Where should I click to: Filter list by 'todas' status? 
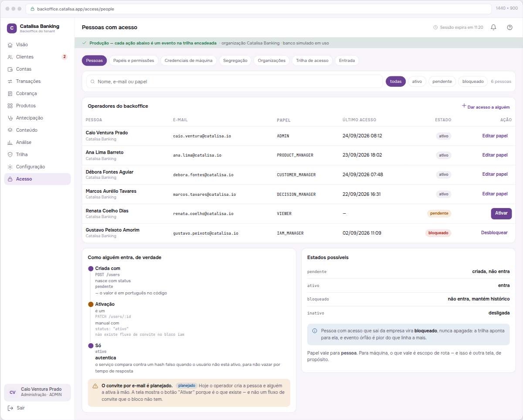click(x=396, y=82)
